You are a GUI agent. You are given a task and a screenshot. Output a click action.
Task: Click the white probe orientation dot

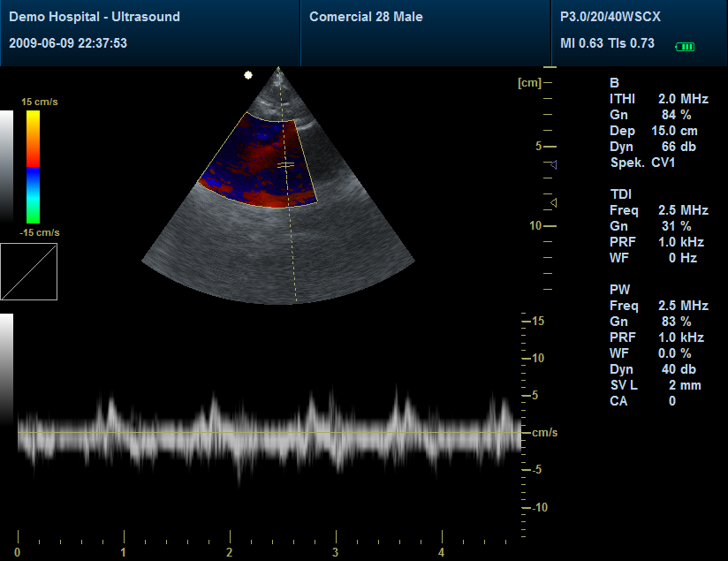(248, 75)
